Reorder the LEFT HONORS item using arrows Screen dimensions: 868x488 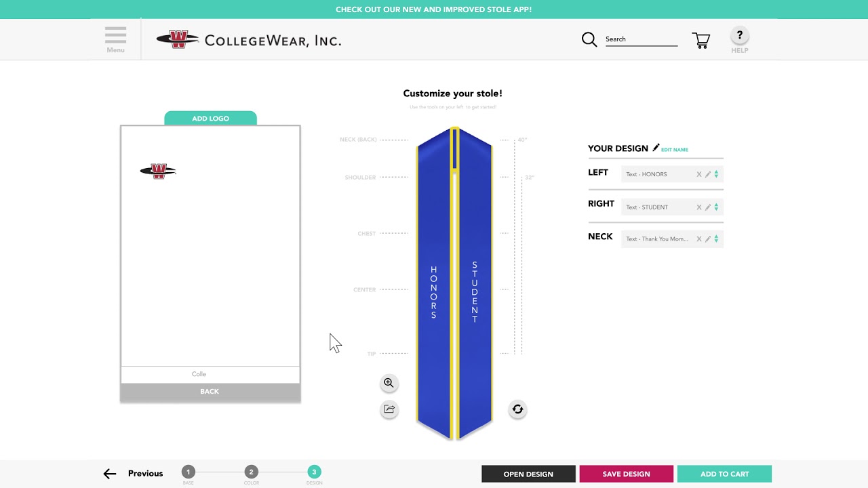coord(716,174)
